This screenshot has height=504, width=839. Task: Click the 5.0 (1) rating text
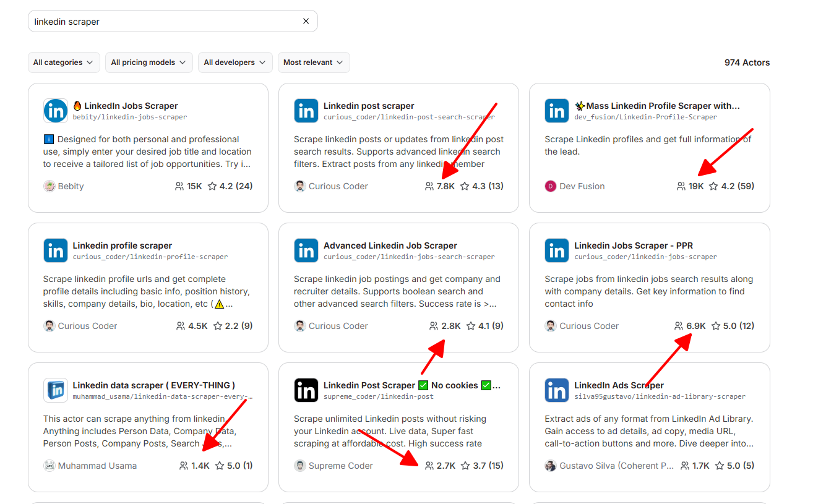click(x=240, y=466)
